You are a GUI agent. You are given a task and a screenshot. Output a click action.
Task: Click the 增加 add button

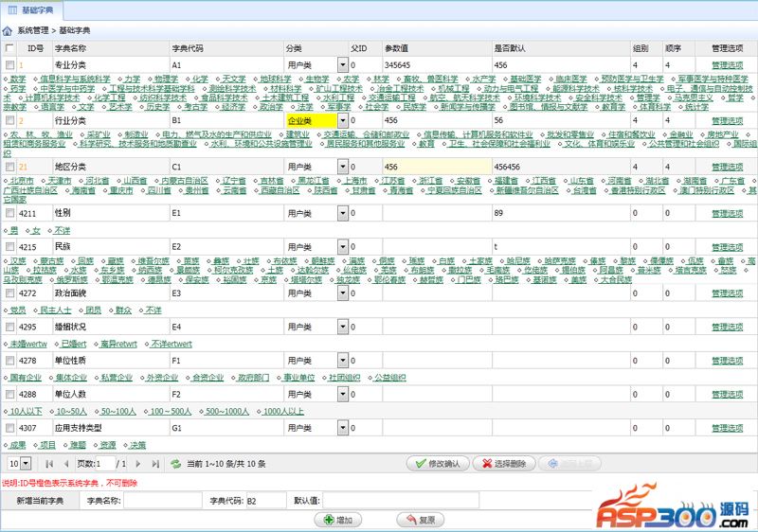pyautogui.click(x=337, y=520)
